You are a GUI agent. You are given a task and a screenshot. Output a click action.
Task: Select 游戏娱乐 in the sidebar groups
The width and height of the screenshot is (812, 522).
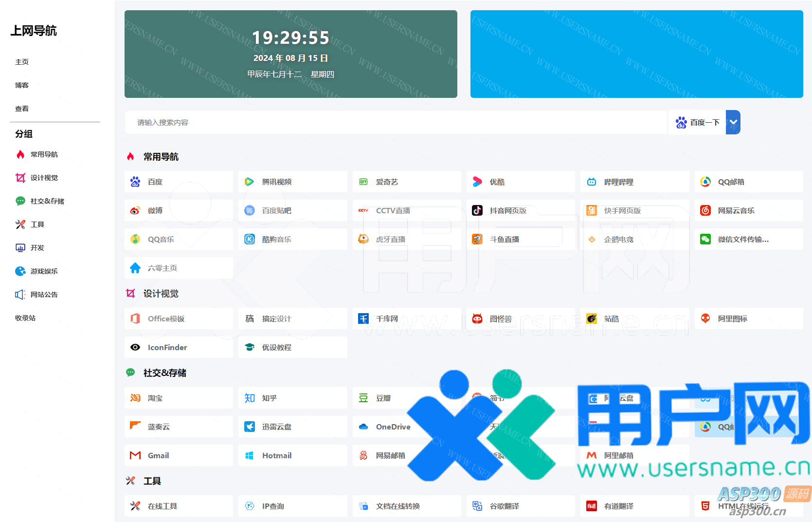click(x=44, y=271)
